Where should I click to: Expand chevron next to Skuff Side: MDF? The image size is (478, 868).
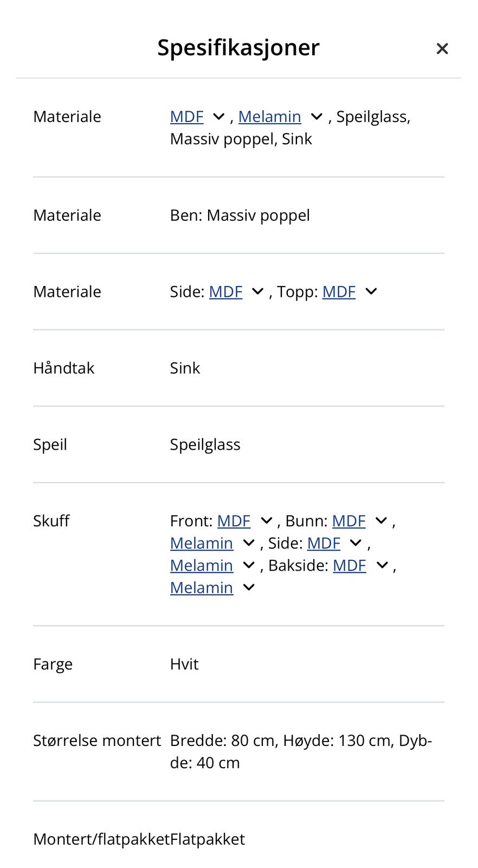(356, 544)
